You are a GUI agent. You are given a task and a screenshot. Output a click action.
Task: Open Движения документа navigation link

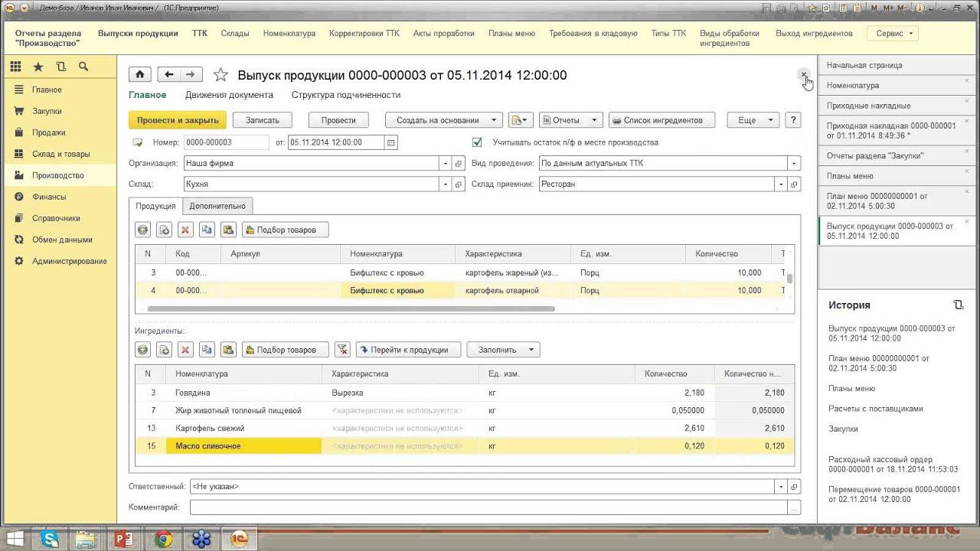click(229, 95)
